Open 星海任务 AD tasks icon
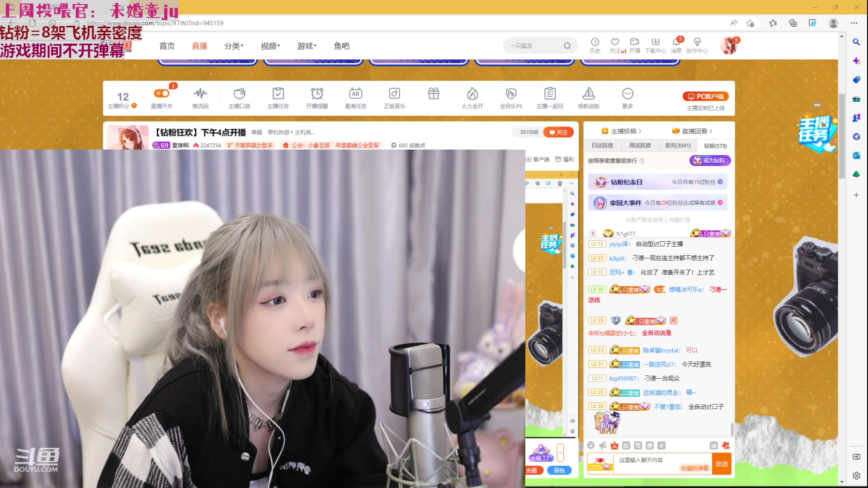 pos(356,94)
